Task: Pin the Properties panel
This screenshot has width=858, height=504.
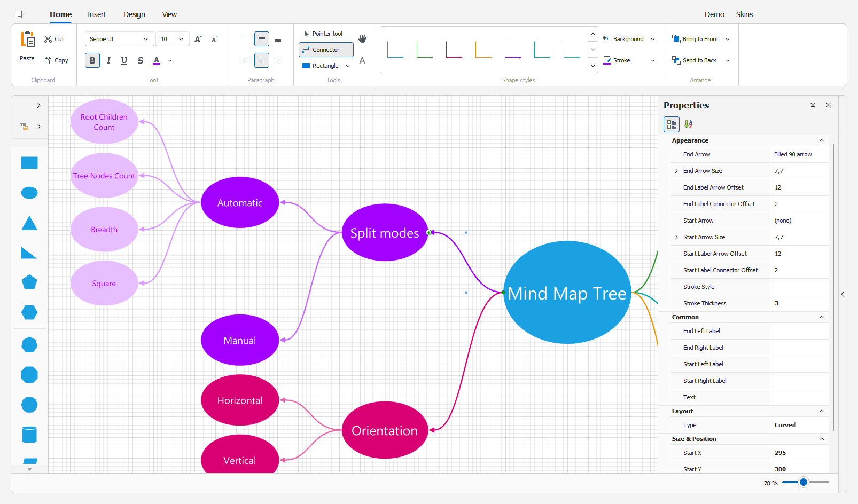Action: tap(813, 105)
